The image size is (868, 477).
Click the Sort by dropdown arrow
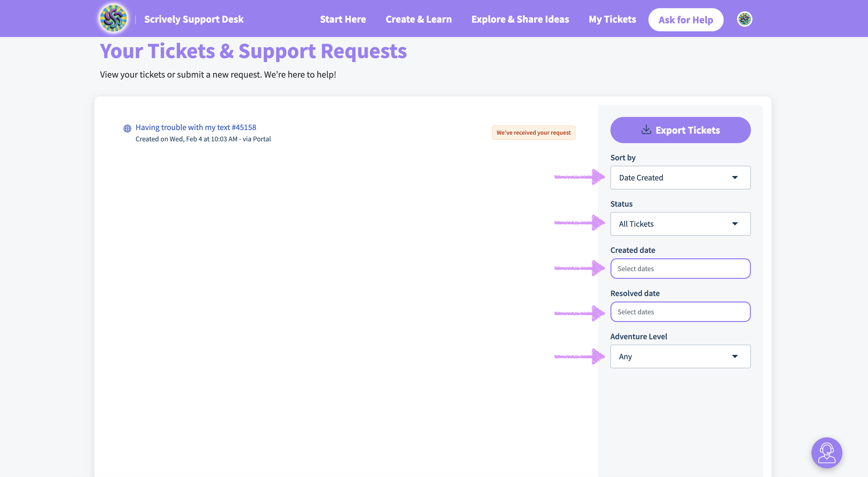[x=734, y=178]
